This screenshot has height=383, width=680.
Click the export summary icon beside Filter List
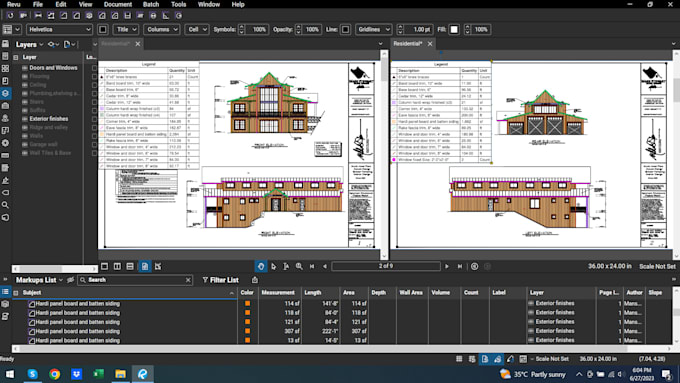pos(255,280)
